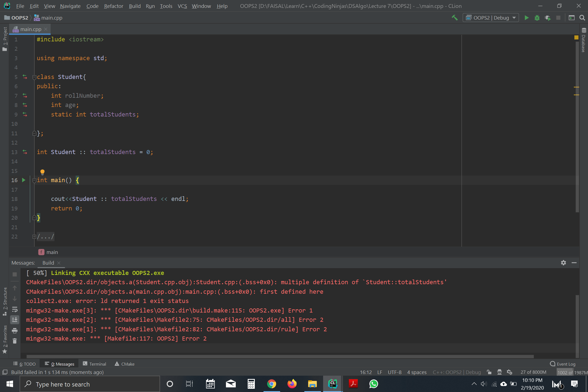Open Search Everywhere magnifier icon
The image size is (588, 392).
[x=582, y=18]
